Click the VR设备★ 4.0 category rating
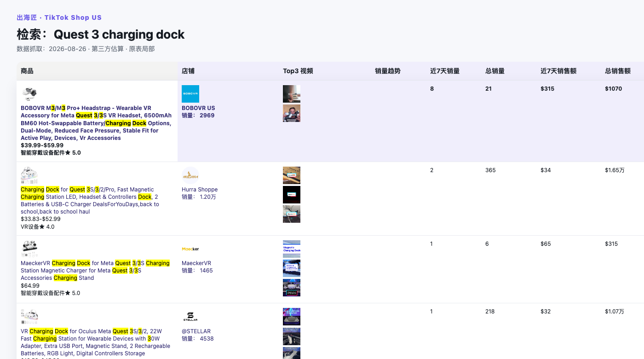644x359 pixels. tap(38, 226)
